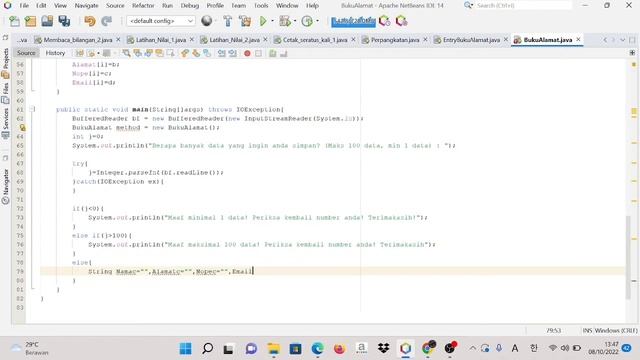Click the hint lightbulb at line 63
640x360 pixels.
pos(22,128)
